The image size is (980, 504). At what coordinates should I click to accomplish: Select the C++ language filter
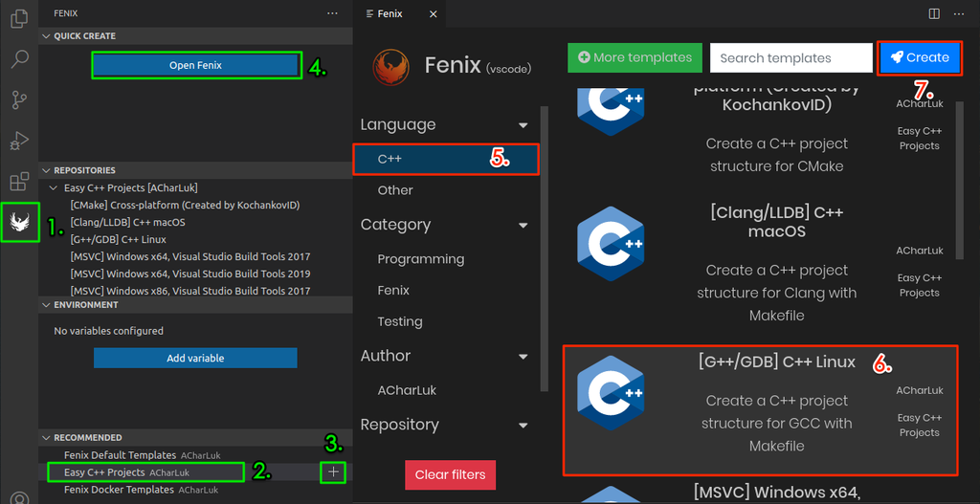click(446, 160)
